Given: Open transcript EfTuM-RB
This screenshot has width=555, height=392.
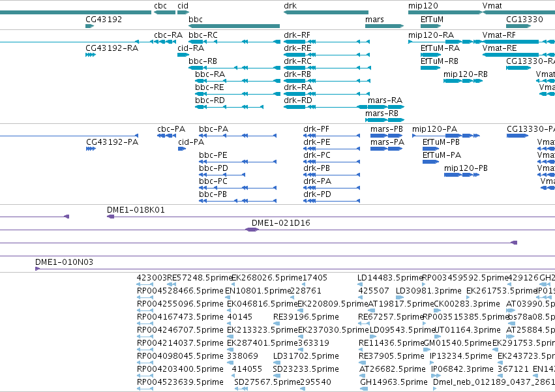Looking at the screenshot, I should click(431, 68).
